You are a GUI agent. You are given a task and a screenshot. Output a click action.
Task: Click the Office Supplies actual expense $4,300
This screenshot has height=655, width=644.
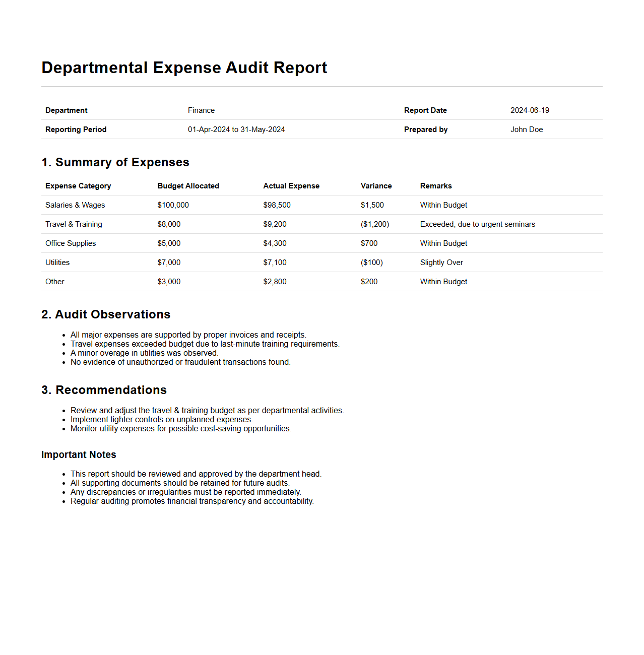click(x=275, y=243)
